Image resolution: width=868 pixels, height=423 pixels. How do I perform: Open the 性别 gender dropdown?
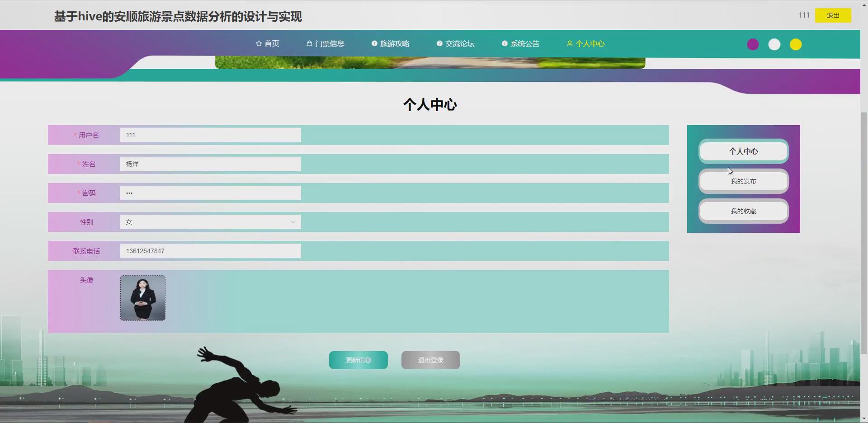293,222
